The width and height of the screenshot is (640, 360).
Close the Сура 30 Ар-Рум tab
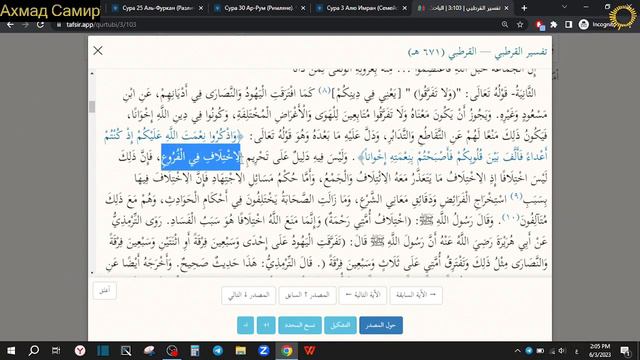(303, 8)
